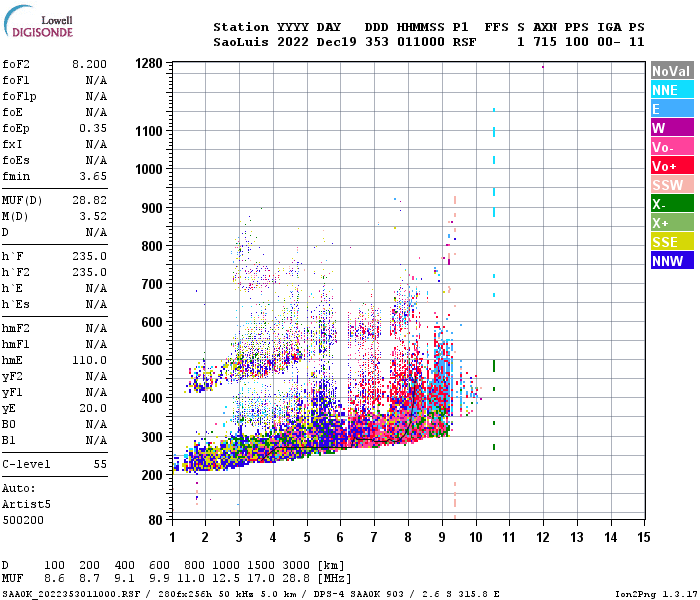The width and height of the screenshot is (700, 600).
Task: Click the foEs parameter label
Action: 16,160
